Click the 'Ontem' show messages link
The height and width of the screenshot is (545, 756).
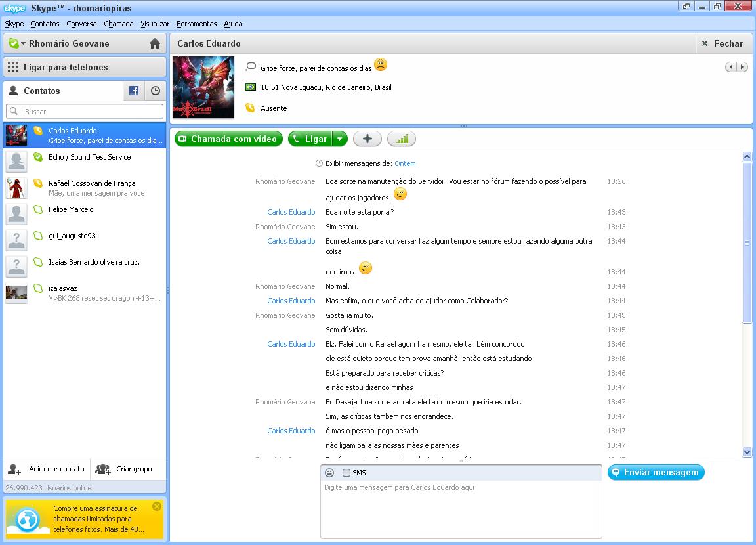point(405,163)
